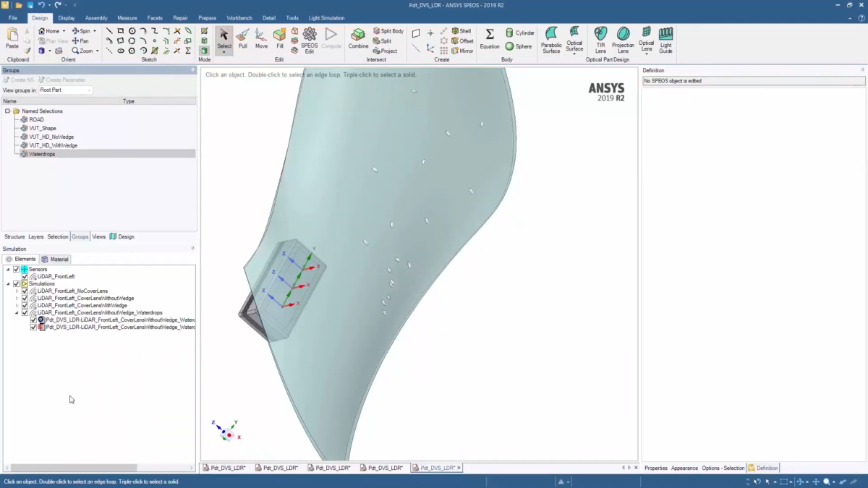
Task: Toggle LiDAR_FrontLeft_CoverLensWithWedge checkbox
Action: [25, 305]
